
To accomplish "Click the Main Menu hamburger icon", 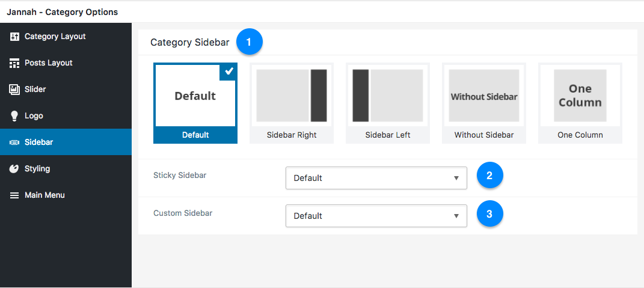I will click(x=14, y=195).
